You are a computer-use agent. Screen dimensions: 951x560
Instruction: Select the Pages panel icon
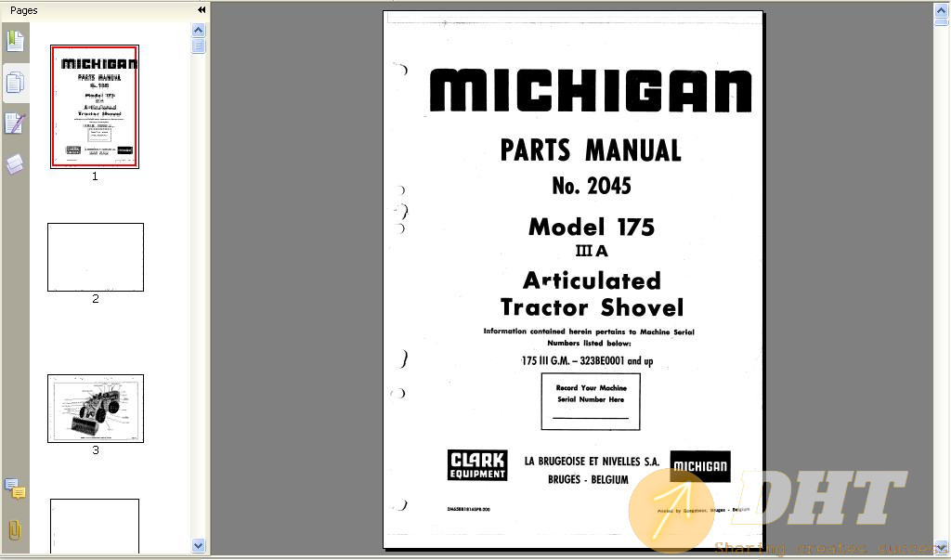coord(15,83)
